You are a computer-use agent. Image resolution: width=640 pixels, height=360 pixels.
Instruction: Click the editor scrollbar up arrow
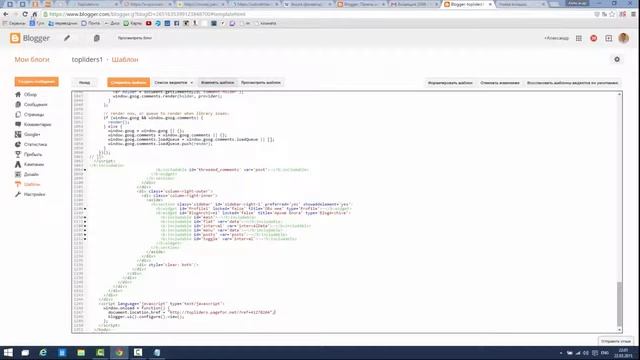620,95
